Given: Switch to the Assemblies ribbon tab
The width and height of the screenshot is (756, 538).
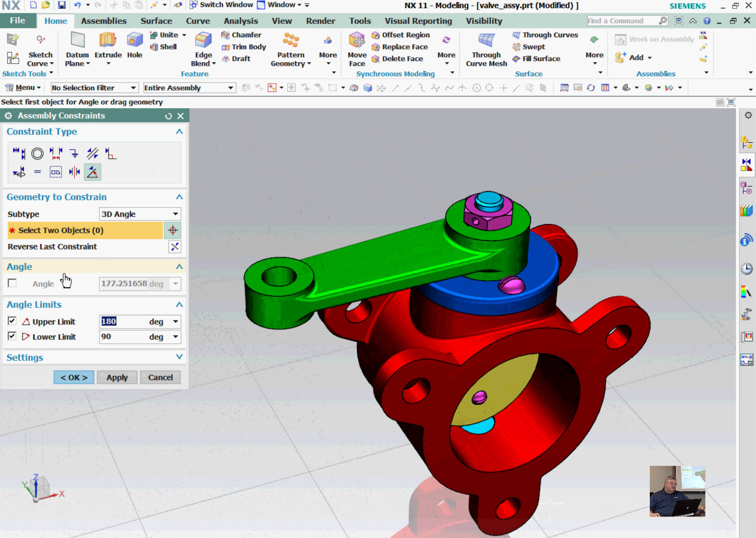Looking at the screenshot, I should (104, 21).
